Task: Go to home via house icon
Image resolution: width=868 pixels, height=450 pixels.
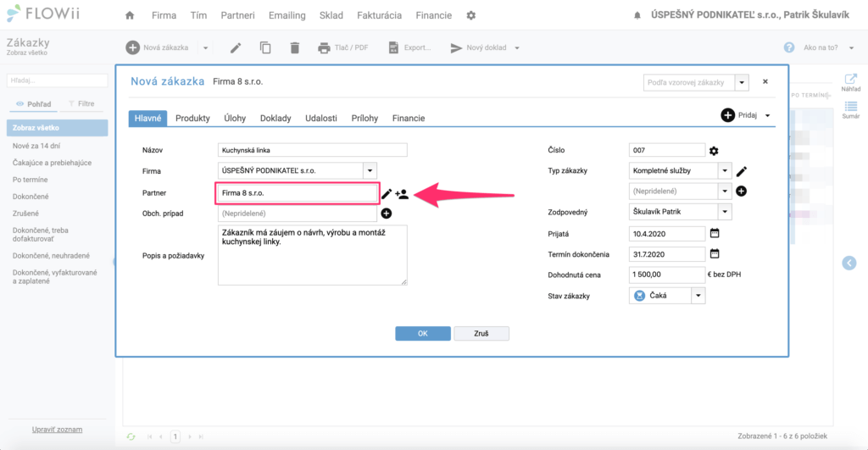Action: coord(130,15)
